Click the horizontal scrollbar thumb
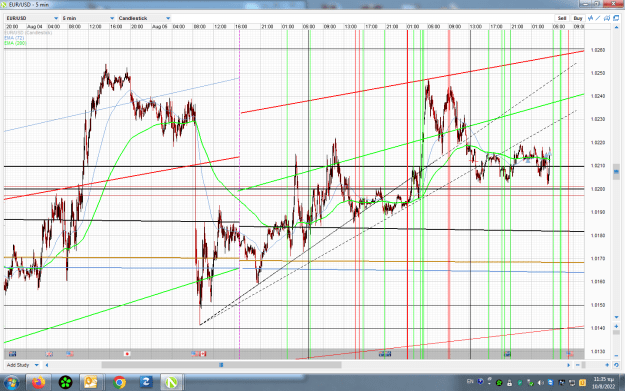Viewport: 625px width, 391px height. (x=221, y=365)
